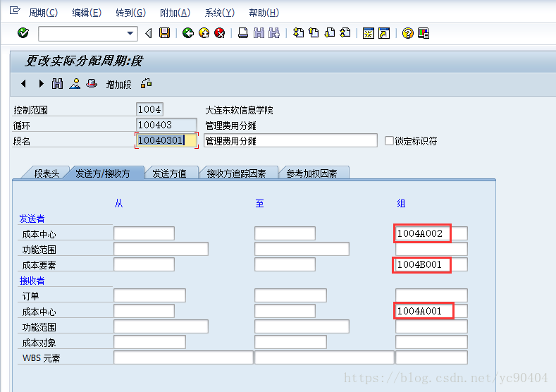556x392 pixels.
Task: Go to Next Page icon
Action: pos(330,33)
